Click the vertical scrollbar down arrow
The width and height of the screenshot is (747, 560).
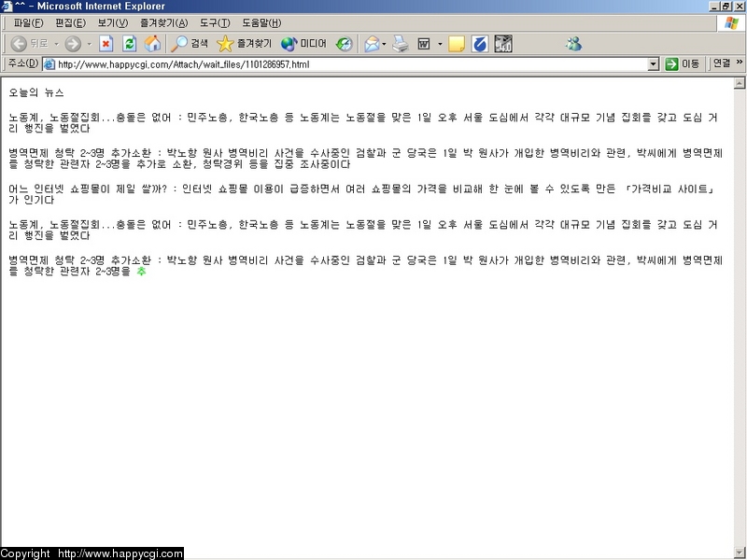tap(740, 553)
